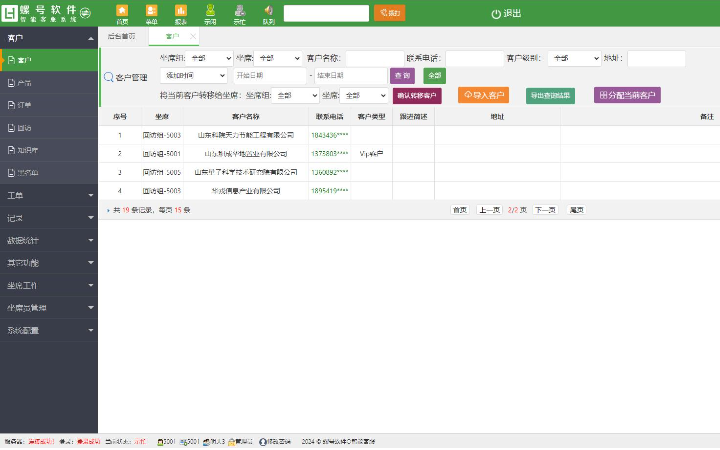Go to 首页 first page
The image size is (720, 450).
[x=460, y=210]
